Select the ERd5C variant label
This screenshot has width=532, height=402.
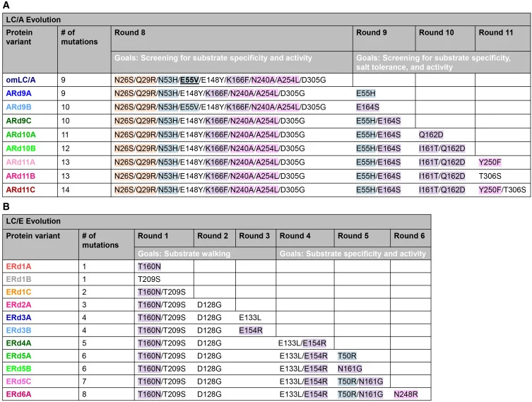point(18,382)
